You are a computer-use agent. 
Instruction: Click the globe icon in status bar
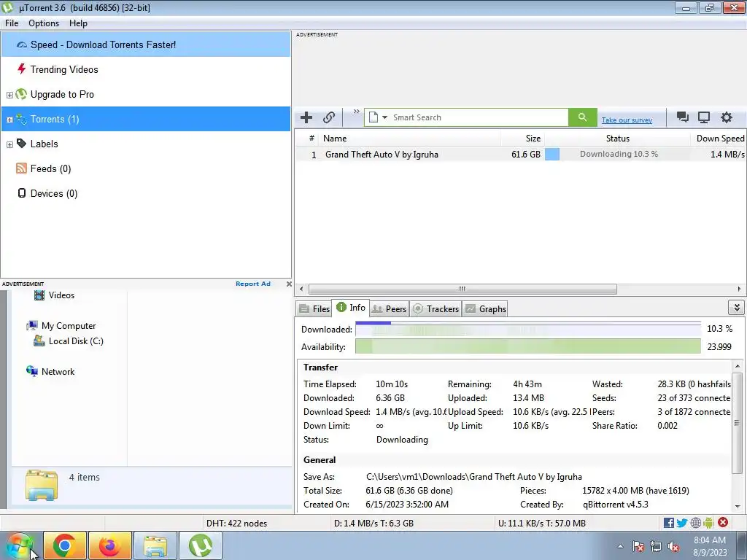[695, 523]
